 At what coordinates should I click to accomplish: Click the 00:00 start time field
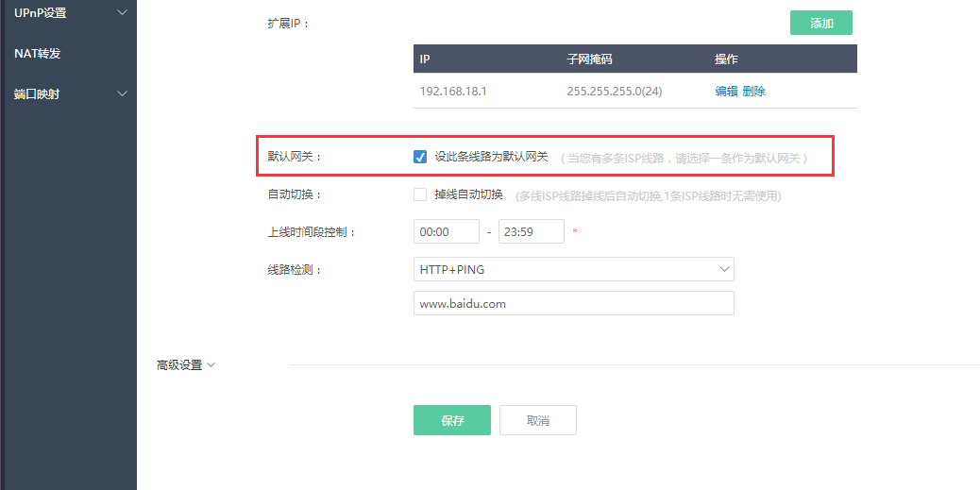tap(447, 232)
